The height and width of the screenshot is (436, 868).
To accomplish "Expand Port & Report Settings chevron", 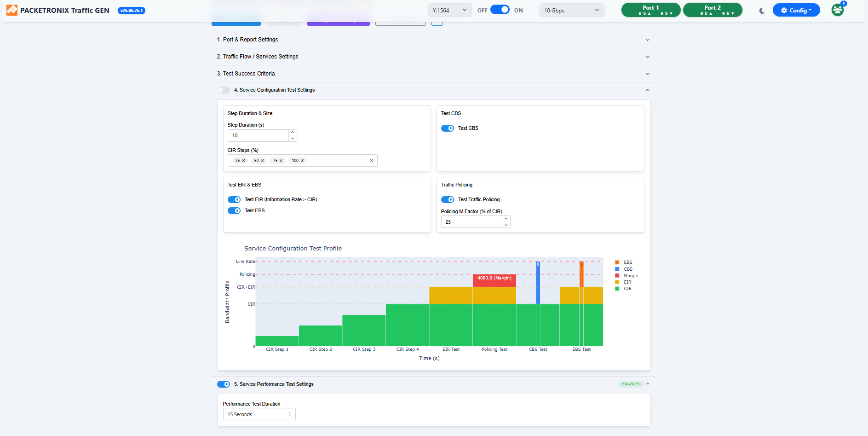I will click(648, 40).
